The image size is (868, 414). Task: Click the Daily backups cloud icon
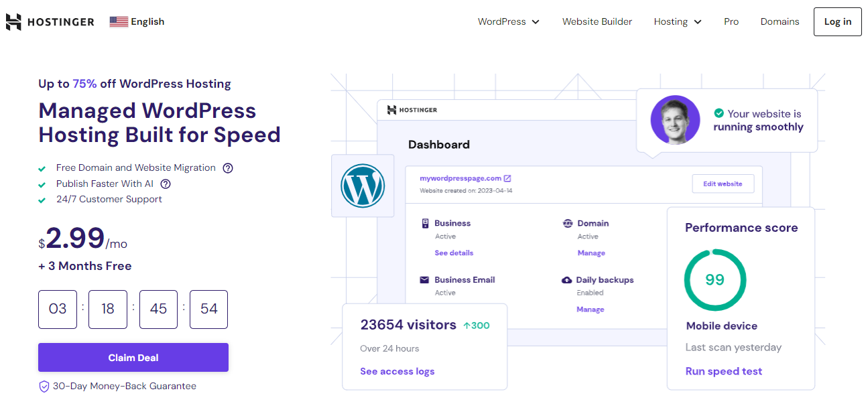(x=566, y=280)
